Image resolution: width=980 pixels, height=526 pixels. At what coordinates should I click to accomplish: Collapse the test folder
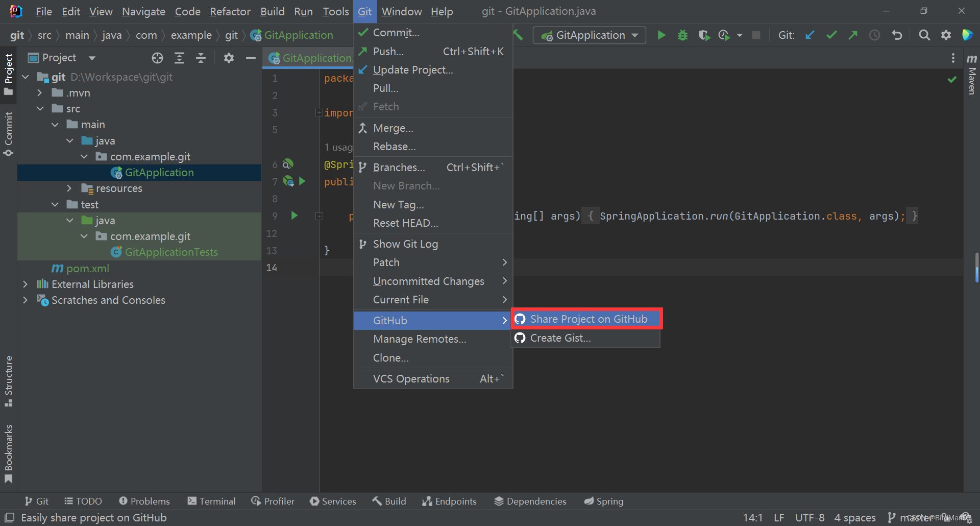pos(55,205)
